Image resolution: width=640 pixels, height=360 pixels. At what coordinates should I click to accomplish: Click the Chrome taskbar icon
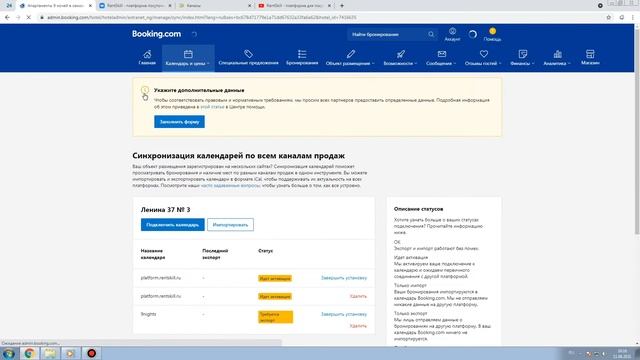29,353
